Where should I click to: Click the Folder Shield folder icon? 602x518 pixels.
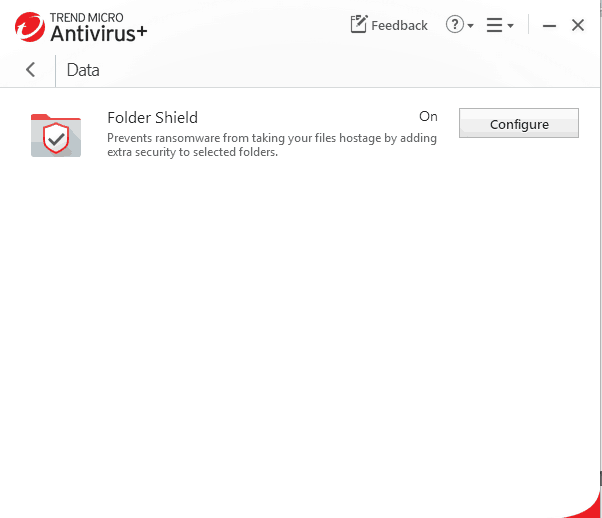pyautogui.click(x=56, y=135)
